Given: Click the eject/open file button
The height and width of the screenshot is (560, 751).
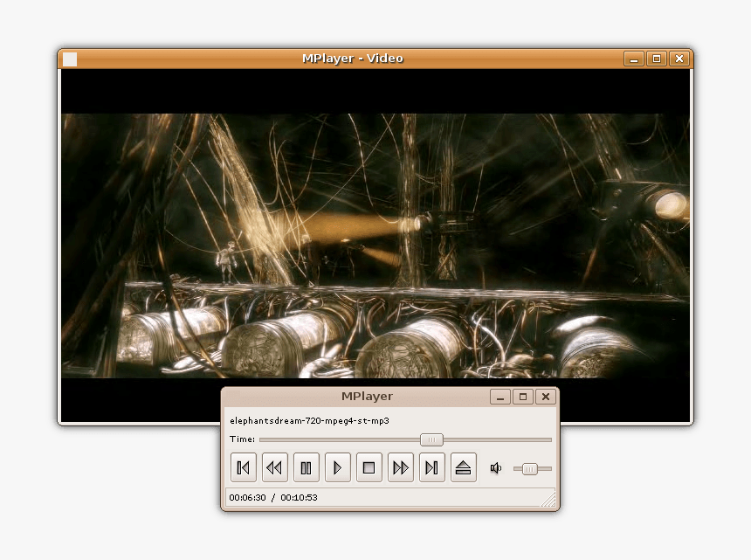Looking at the screenshot, I should tap(463, 467).
